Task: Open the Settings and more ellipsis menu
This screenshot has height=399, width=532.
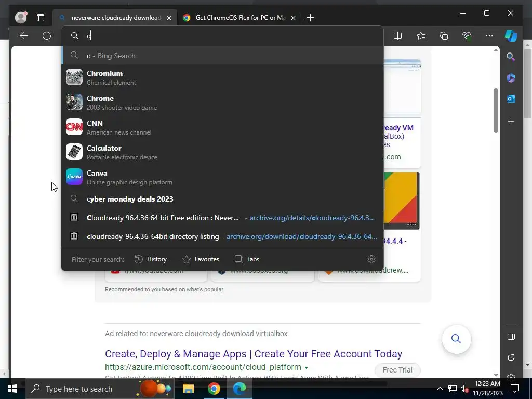Action: click(489, 36)
